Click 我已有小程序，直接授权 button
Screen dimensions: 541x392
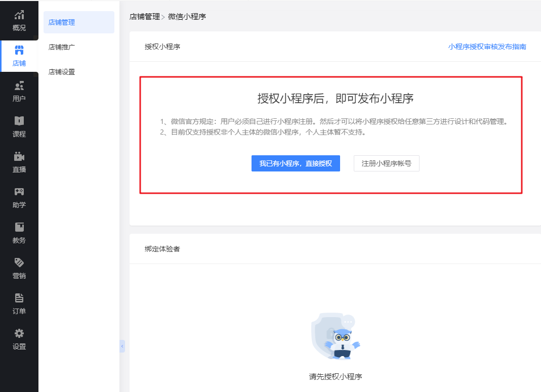pos(296,163)
